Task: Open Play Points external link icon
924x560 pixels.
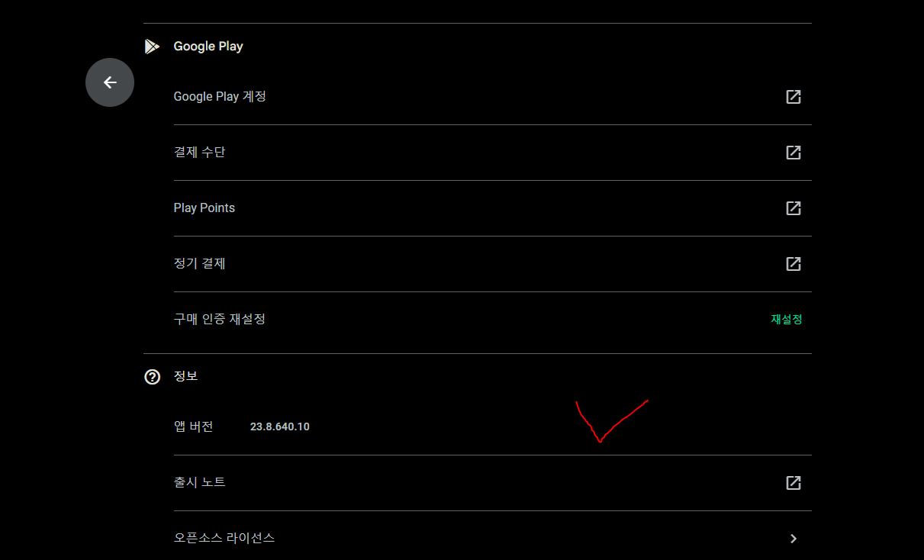Action: click(x=794, y=208)
